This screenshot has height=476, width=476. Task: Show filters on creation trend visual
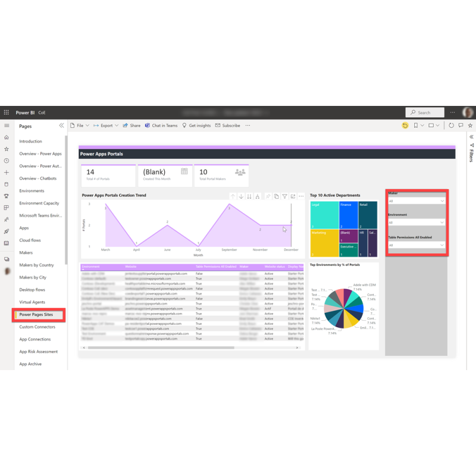pos(285,196)
